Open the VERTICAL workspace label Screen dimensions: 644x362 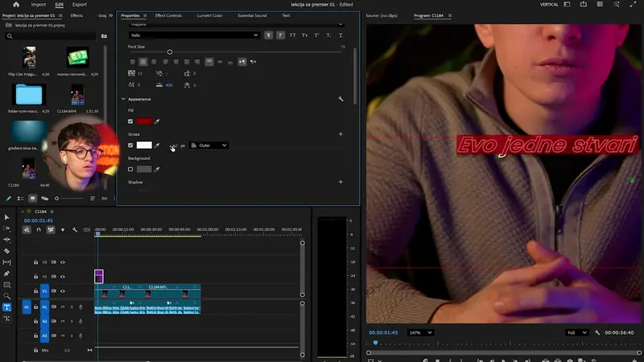pos(549,5)
